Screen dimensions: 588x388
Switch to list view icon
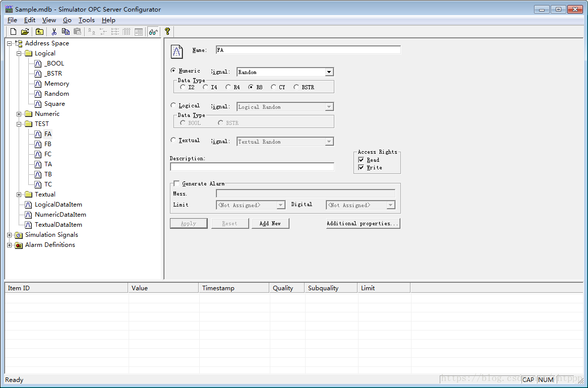tap(115, 32)
